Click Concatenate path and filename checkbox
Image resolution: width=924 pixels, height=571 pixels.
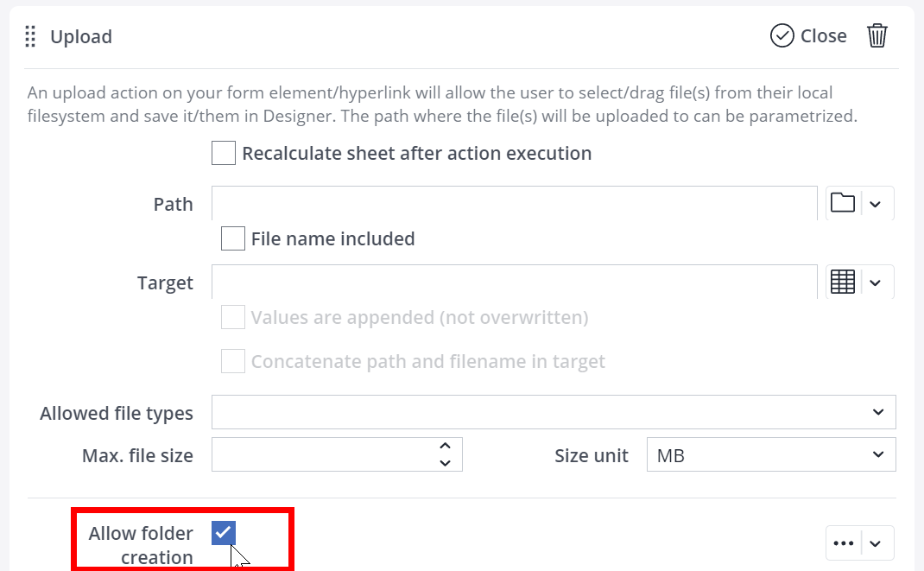click(233, 361)
